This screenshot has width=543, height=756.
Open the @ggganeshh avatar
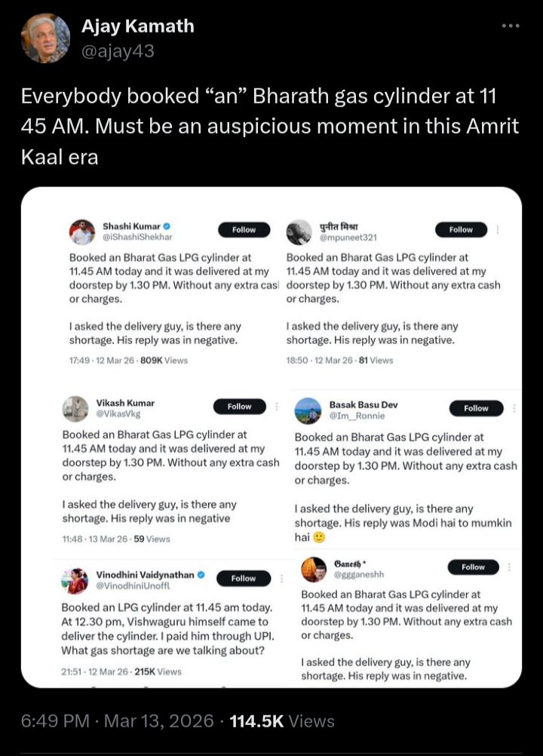pos(313,569)
